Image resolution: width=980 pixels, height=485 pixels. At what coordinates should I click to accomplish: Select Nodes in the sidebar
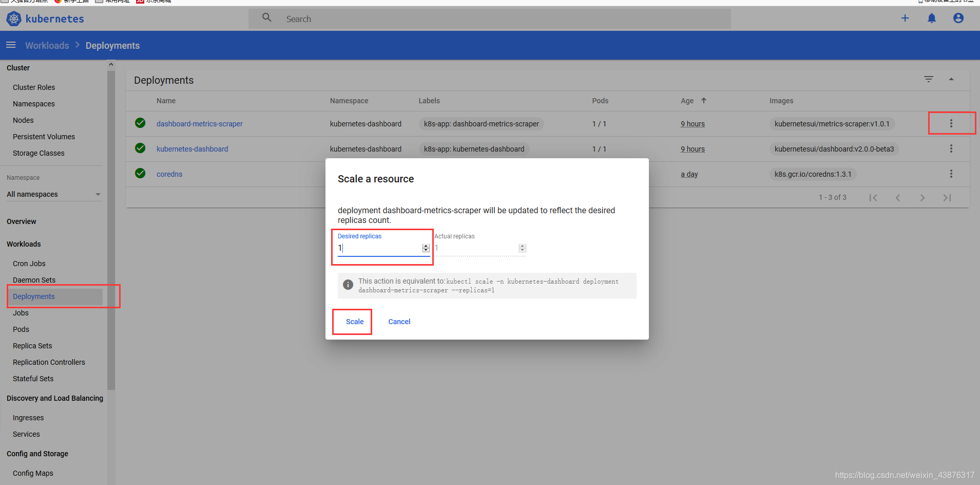coord(23,120)
